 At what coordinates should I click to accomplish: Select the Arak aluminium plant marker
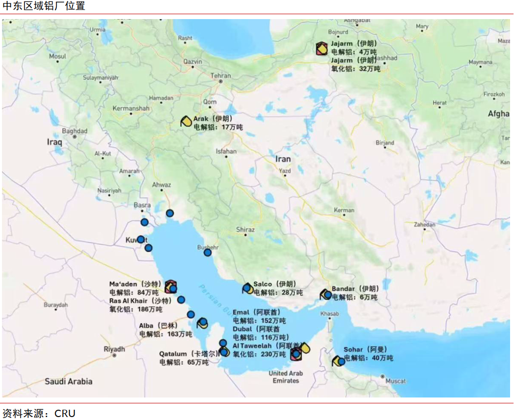coord(186,121)
